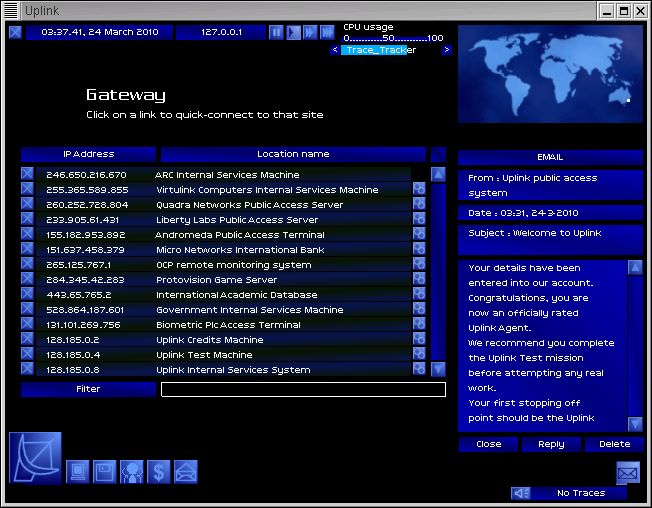Open the Uplink window system menu icon
Screen dimensions: 652x508
click(11, 10)
